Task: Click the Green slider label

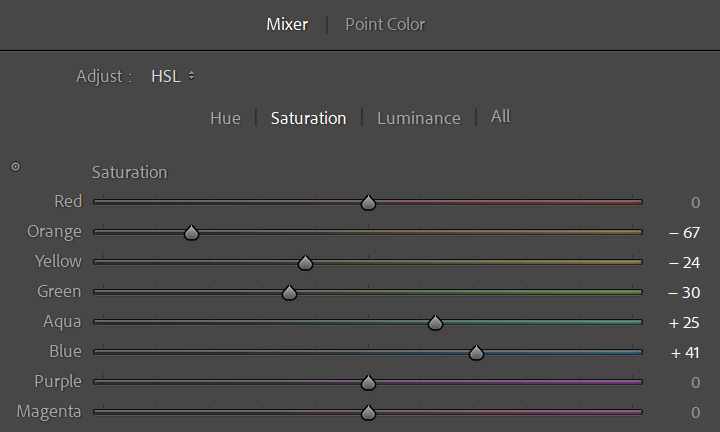Action: point(59,292)
